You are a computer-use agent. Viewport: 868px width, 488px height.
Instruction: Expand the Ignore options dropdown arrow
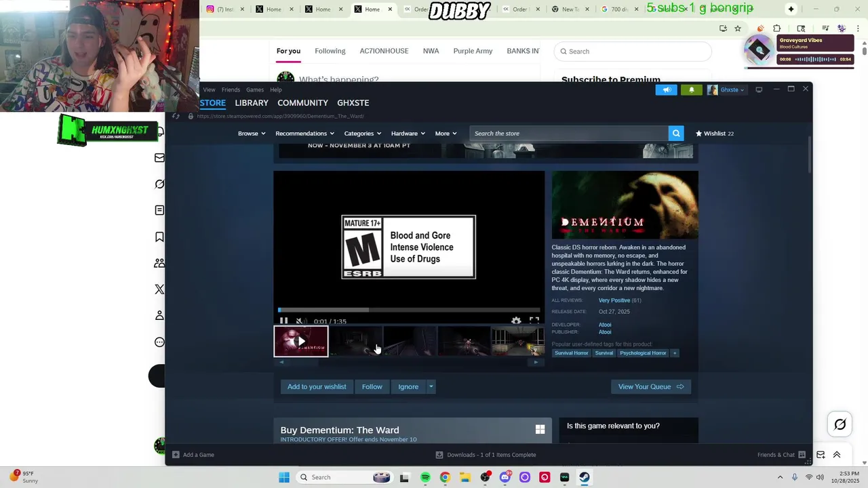click(x=431, y=386)
